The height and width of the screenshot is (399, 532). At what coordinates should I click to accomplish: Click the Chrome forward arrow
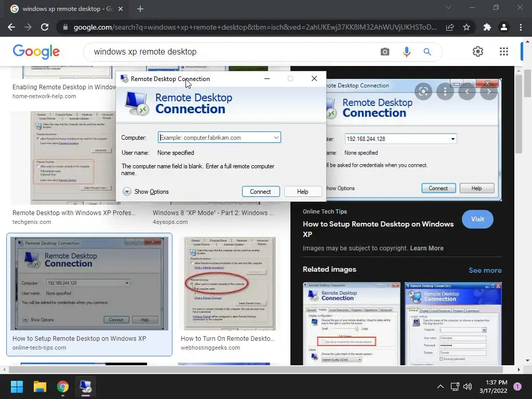click(28, 27)
